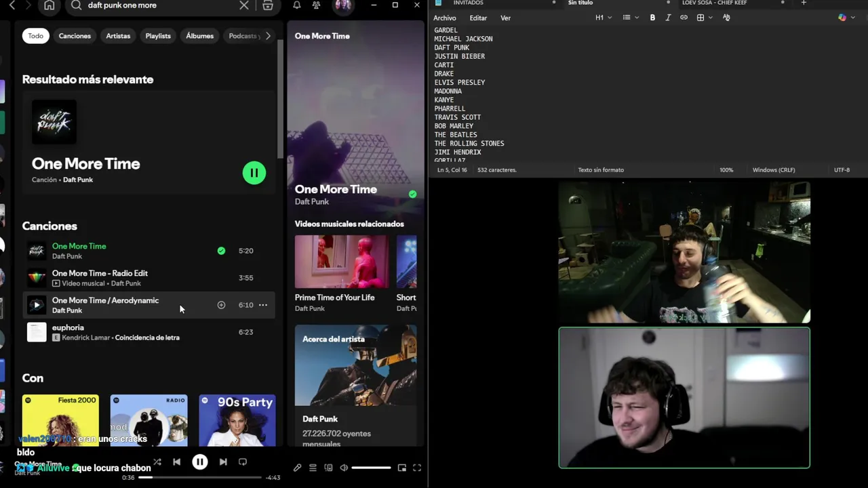This screenshot has width=868, height=488.
Task: Select the Artistas filter chip
Action: (x=118, y=36)
